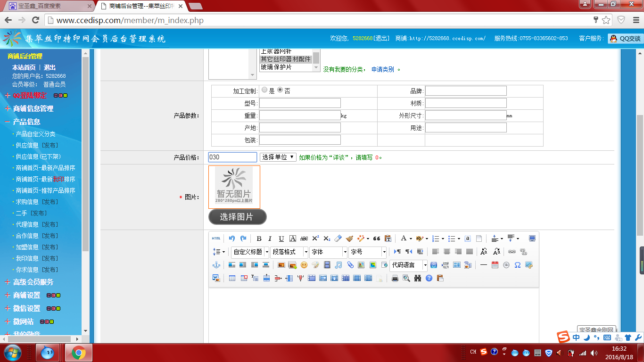Toggle italic formatting in editor
Screen dimensions: 644x362
tap(270, 239)
